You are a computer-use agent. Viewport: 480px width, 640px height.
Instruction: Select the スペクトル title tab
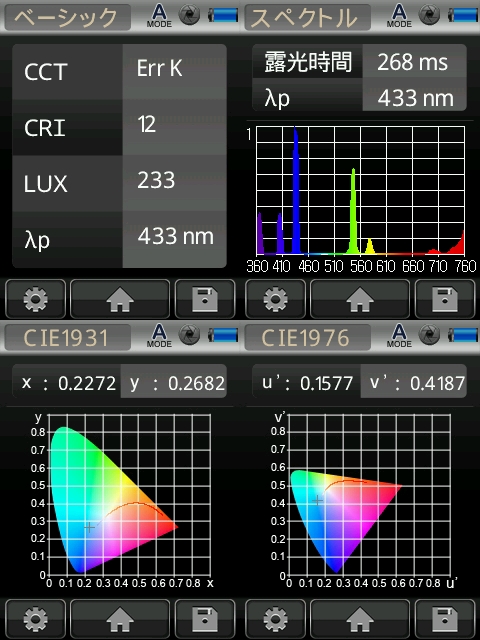[x=307, y=17]
